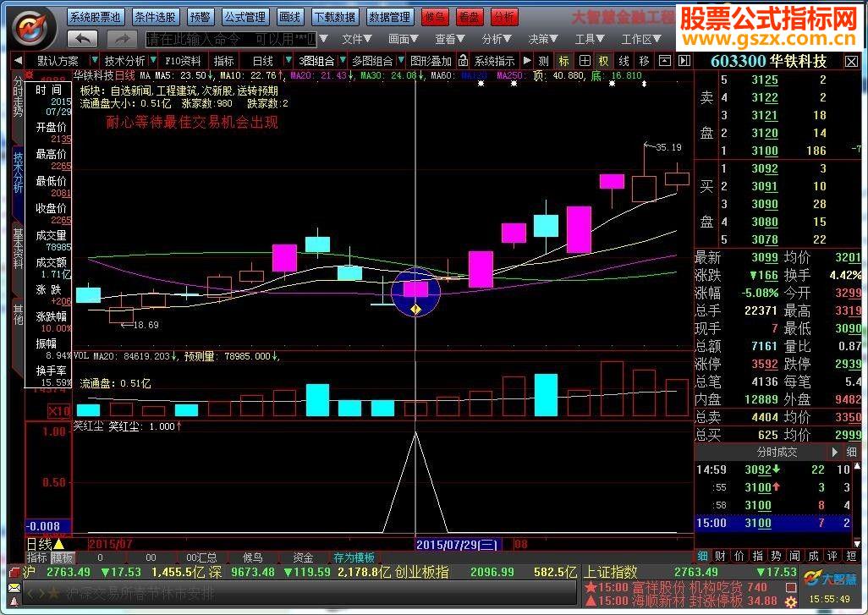
Task: Click the envelope message icon at bottom left
Action: point(14,587)
